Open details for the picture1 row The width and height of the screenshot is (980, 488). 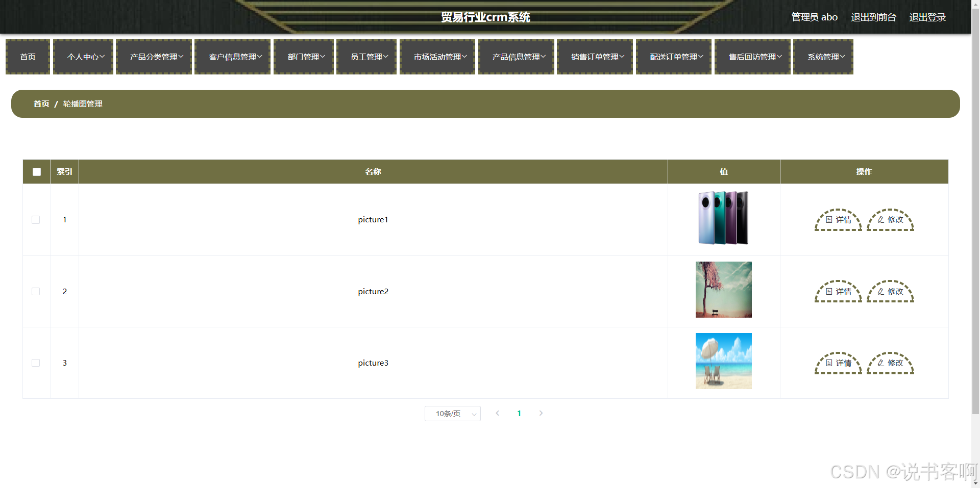[x=838, y=220]
